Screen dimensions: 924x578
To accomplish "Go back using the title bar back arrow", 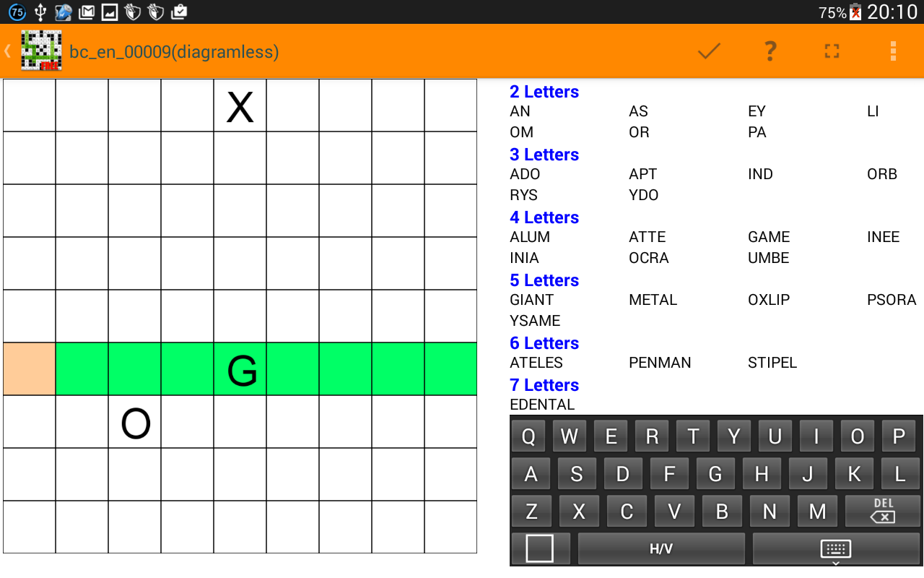I will [7, 51].
